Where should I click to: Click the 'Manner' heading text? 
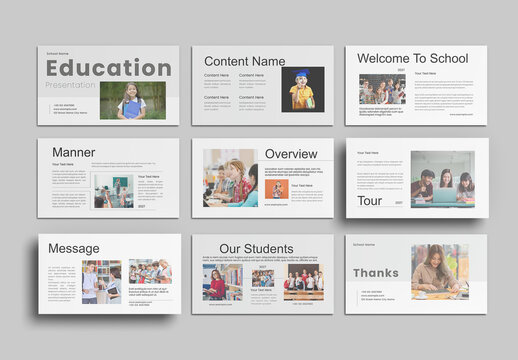click(x=74, y=152)
